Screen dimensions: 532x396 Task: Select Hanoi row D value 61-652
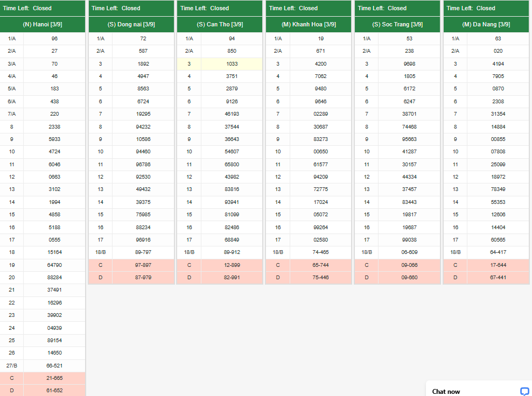pyautogui.click(x=54, y=391)
